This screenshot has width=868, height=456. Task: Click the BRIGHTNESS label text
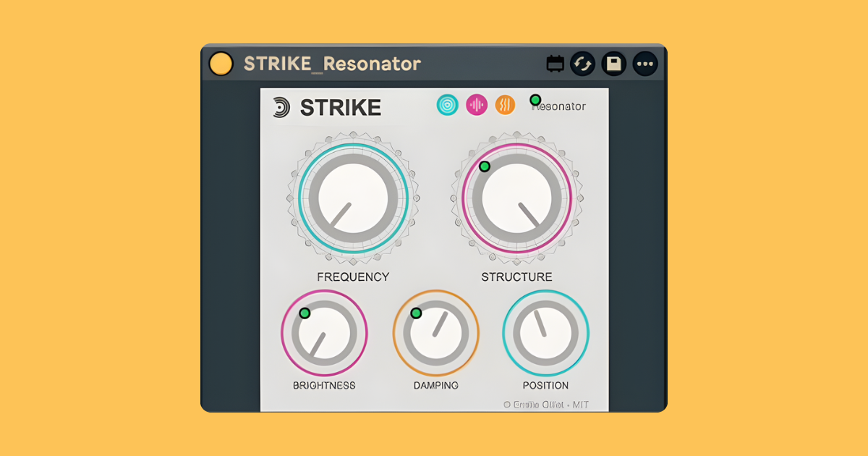click(x=324, y=385)
